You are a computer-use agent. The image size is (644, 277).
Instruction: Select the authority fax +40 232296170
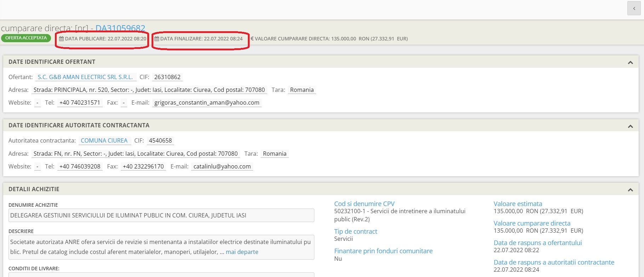[x=143, y=166]
